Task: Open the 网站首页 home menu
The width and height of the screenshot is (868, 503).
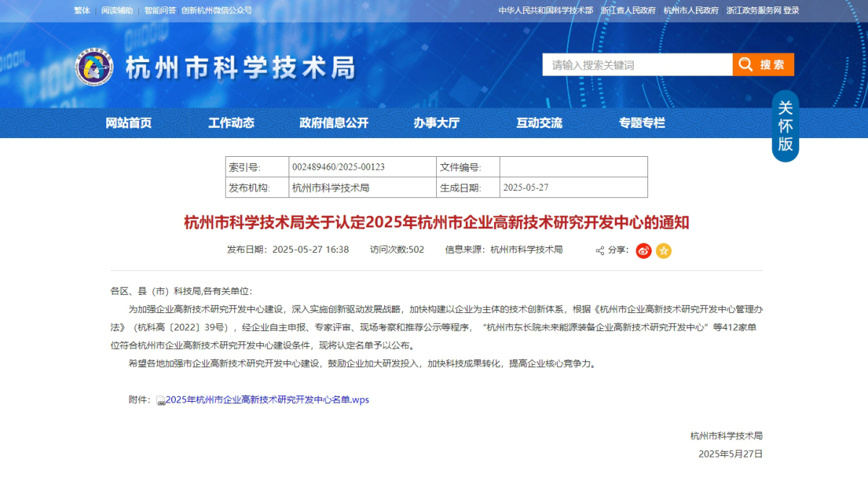Action: [x=129, y=123]
